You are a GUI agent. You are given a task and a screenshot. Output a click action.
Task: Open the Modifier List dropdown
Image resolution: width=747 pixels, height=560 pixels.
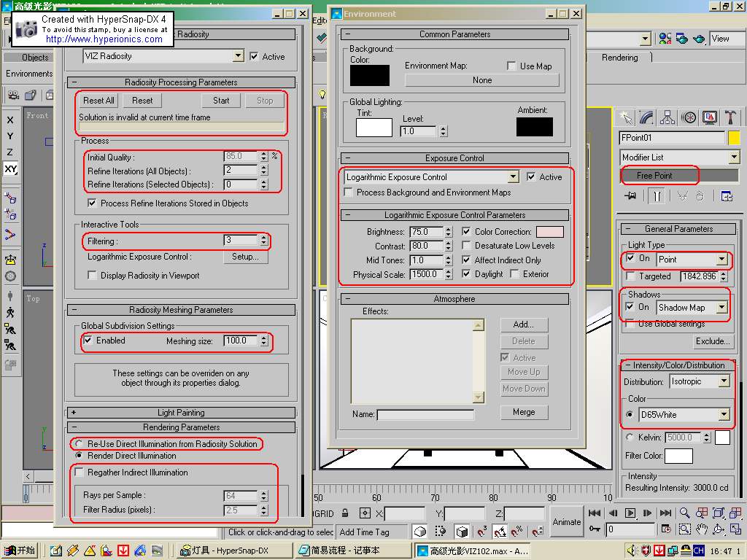click(x=733, y=157)
